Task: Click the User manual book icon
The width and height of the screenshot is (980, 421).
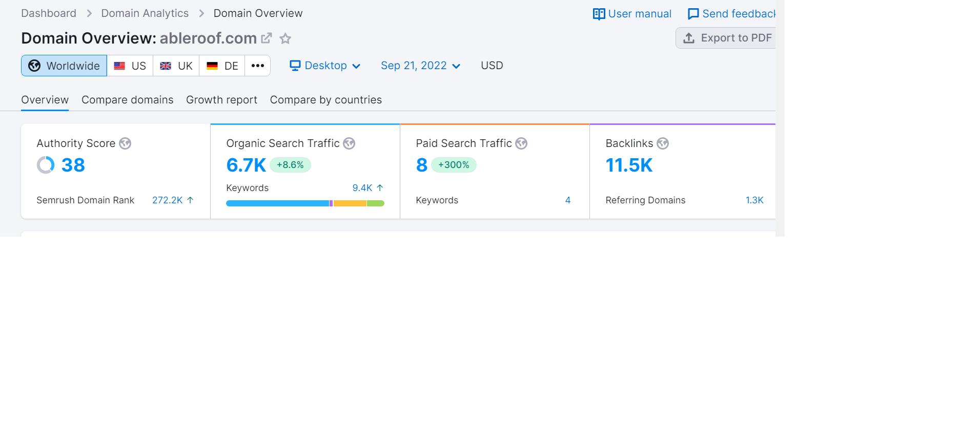Action: (x=599, y=14)
